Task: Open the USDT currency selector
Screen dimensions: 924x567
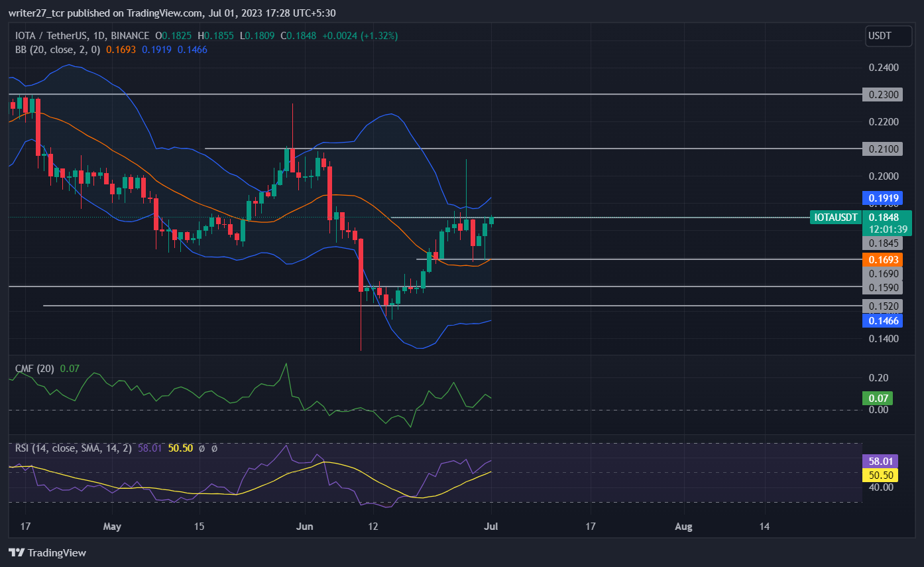Action: 888,37
